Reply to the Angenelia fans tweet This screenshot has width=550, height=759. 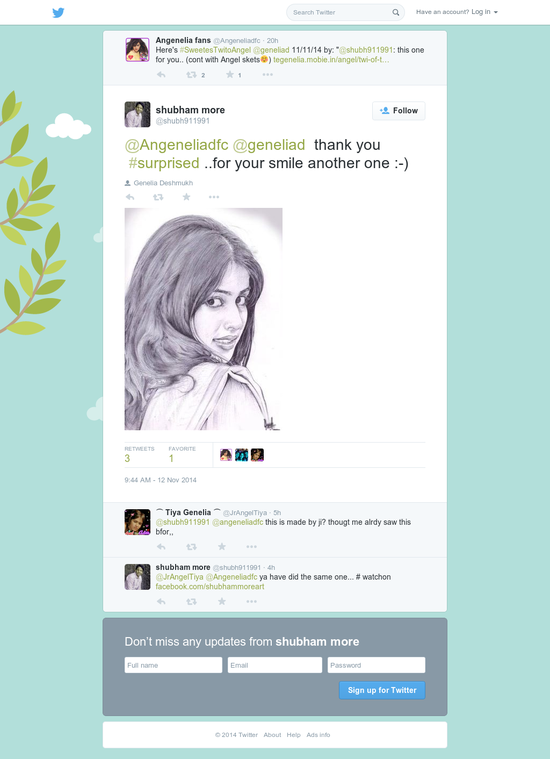pyautogui.click(x=161, y=75)
